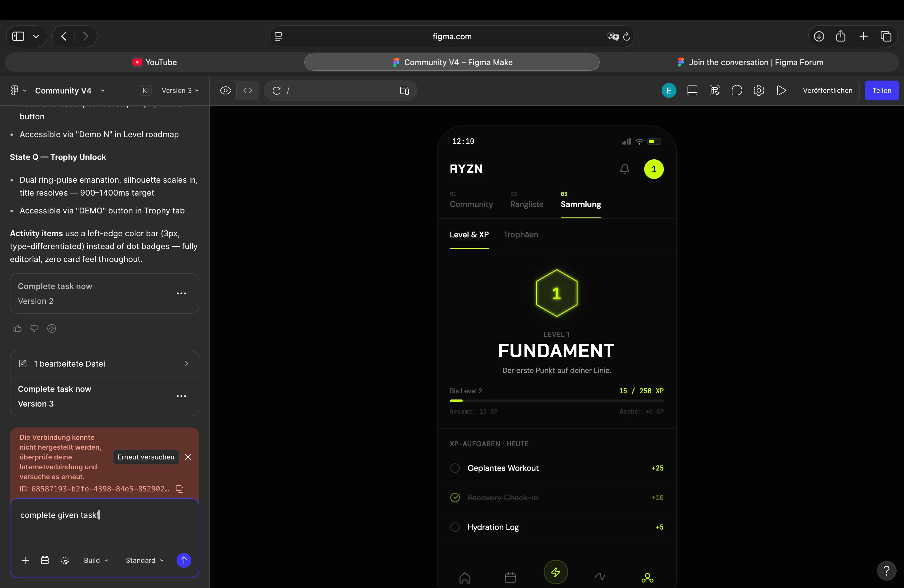This screenshot has height=588, width=904.
Task: Open the Version 3 dropdown
Action: click(180, 90)
